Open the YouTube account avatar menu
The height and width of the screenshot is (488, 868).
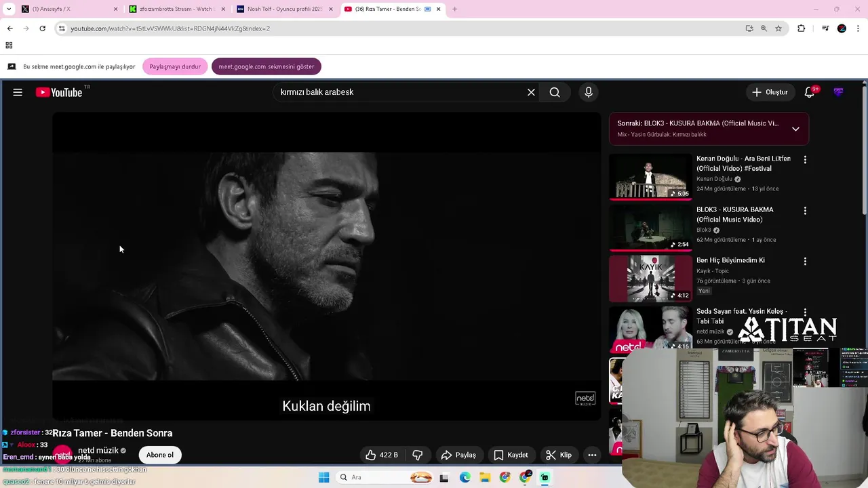click(838, 92)
